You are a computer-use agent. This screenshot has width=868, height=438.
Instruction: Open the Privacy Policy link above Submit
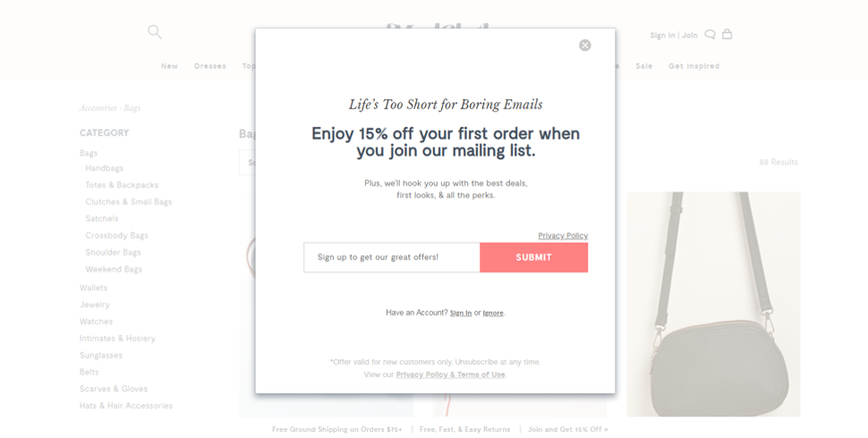563,236
